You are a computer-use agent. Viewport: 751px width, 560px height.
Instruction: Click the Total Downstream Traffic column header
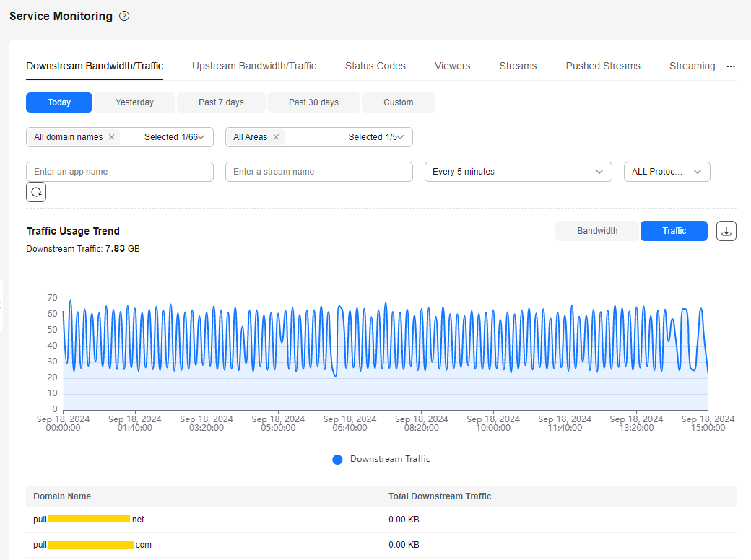tap(440, 496)
